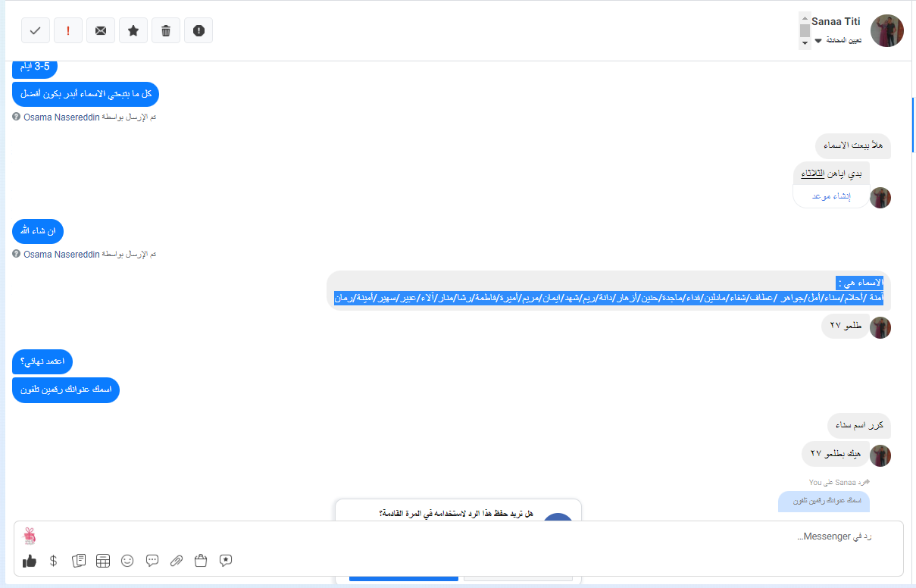The image size is (916, 588).
Task: Click the table grid icon in composer
Action: [x=103, y=561]
